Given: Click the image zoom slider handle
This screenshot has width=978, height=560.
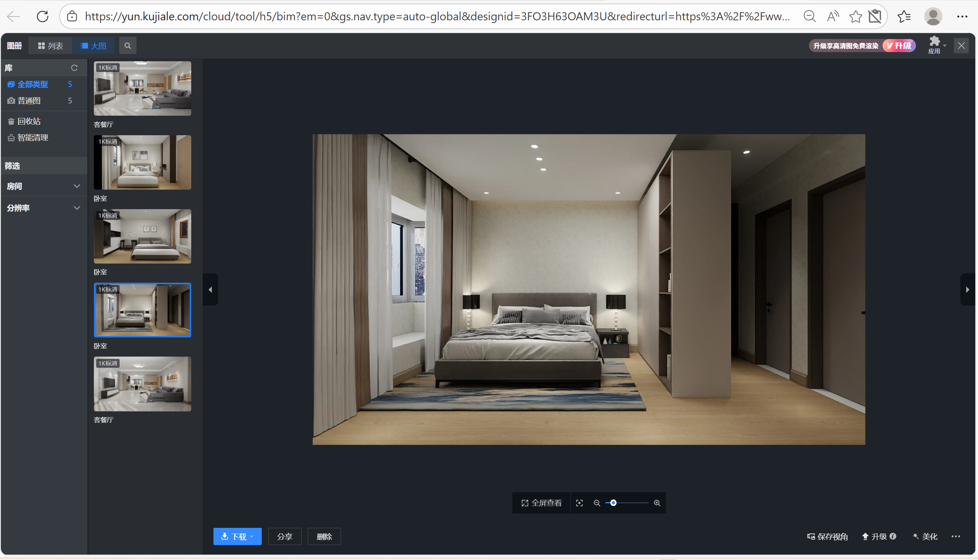Looking at the screenshot, I should coord(614,503).
